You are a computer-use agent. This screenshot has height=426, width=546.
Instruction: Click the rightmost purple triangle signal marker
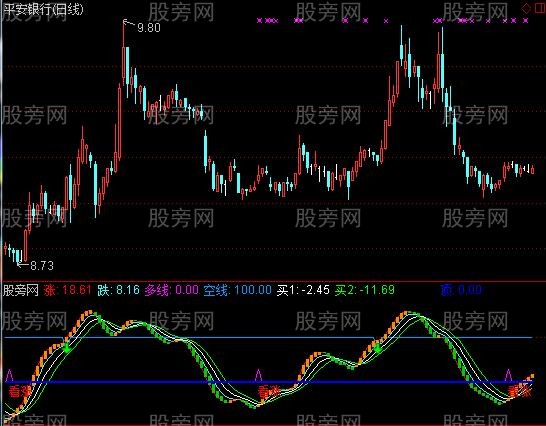(x=508, y=375)
